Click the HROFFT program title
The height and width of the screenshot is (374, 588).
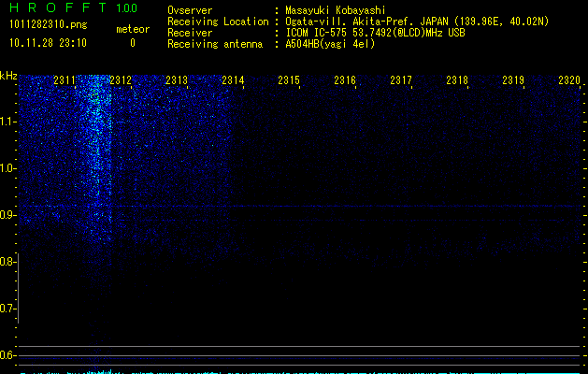pyautogui.click(x=58, y=7)
